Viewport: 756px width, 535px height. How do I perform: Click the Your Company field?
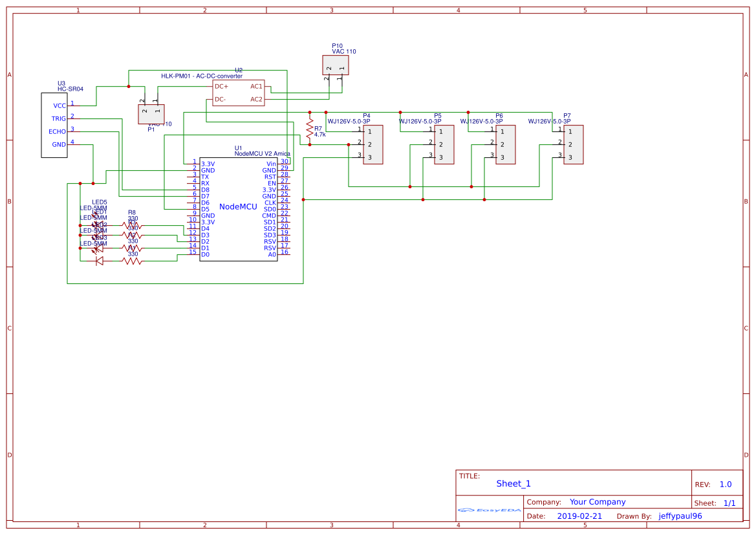(x=598, y=502)
